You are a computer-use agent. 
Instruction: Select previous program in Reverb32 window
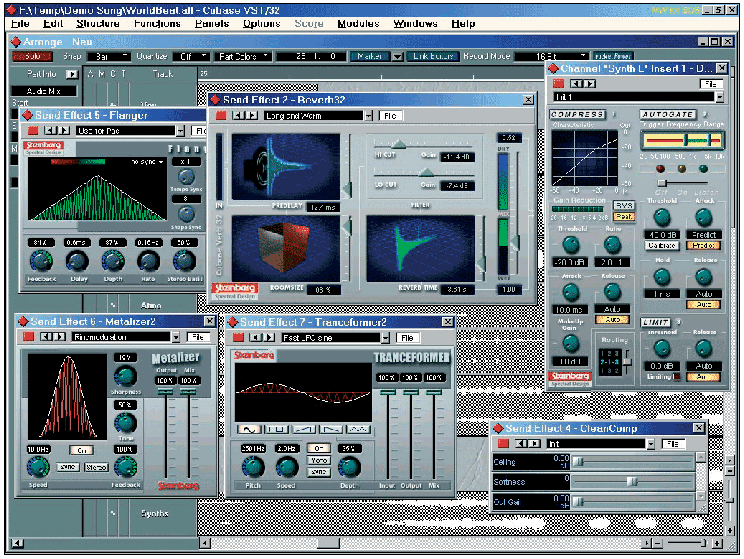[238, 115]
